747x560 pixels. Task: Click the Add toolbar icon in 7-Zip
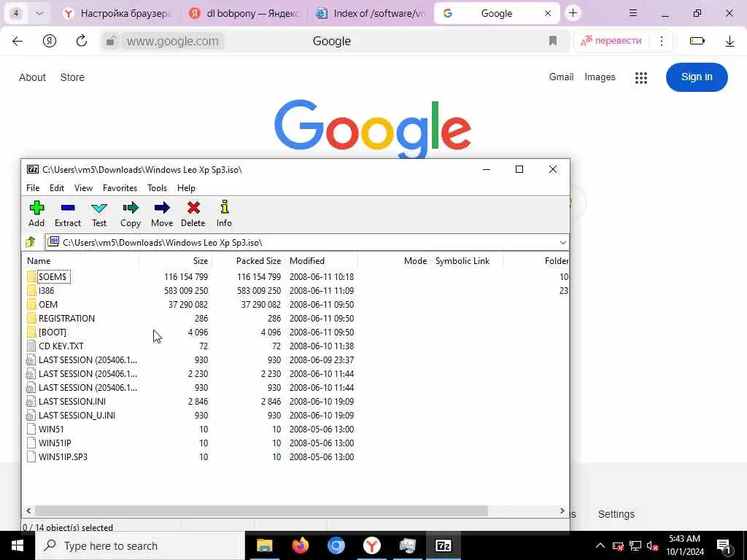click(36, 208)
